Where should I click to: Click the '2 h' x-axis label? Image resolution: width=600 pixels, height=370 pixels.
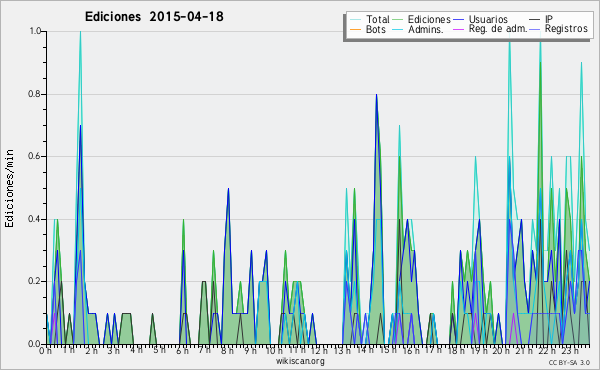click(91, 350)
